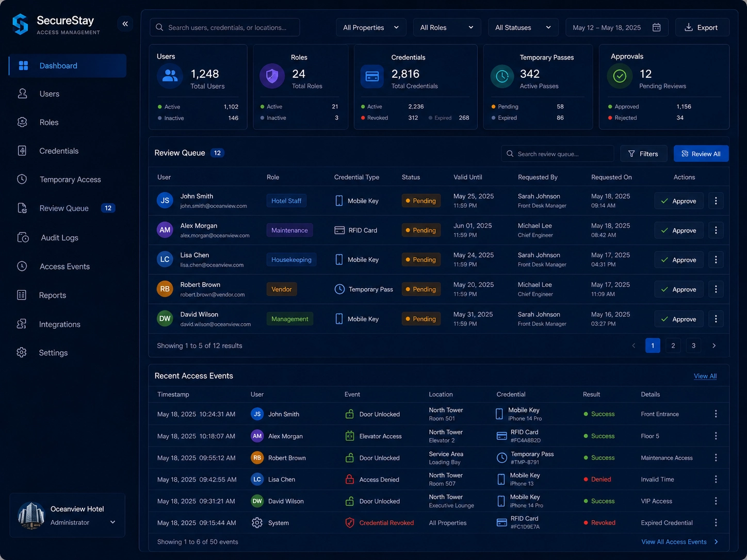747x560 pixels.
Task: Click the Hotel Staff role tag
Action: 286,201
